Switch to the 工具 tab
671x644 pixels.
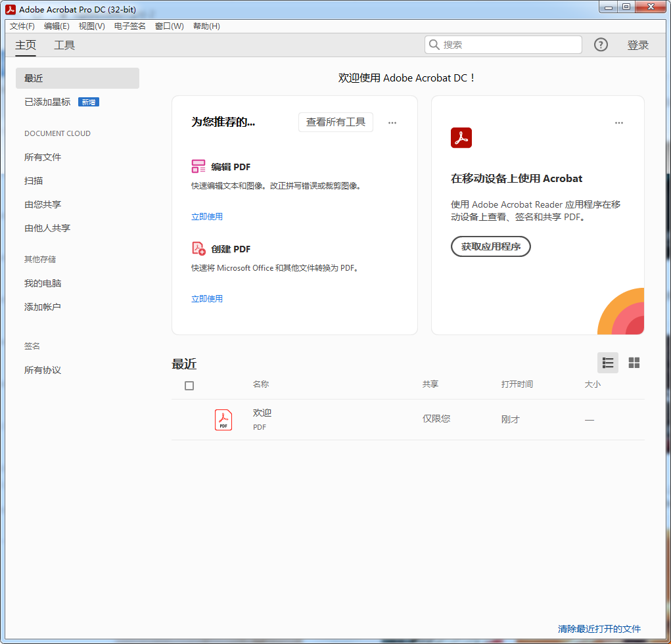[64, 45]
